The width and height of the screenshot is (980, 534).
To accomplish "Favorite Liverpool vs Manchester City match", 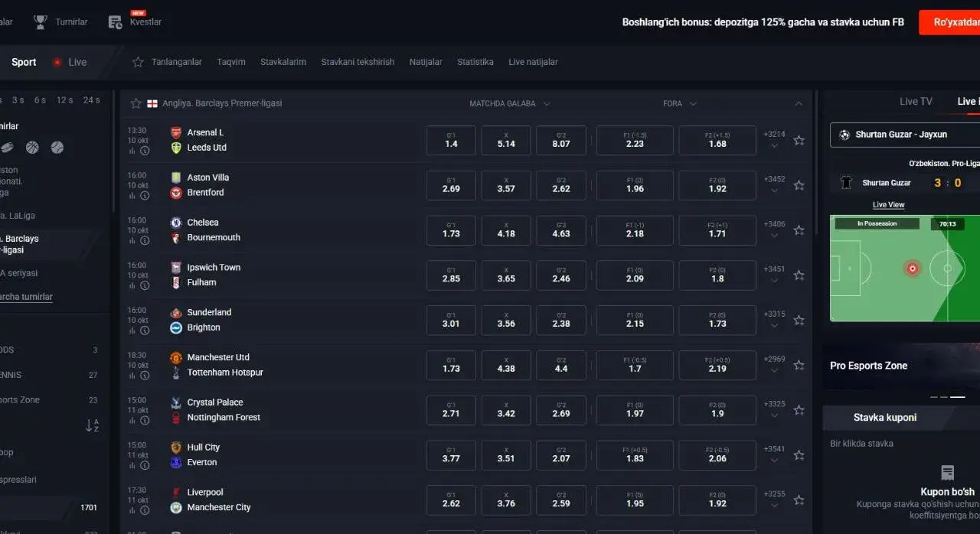I will point(799,500).
